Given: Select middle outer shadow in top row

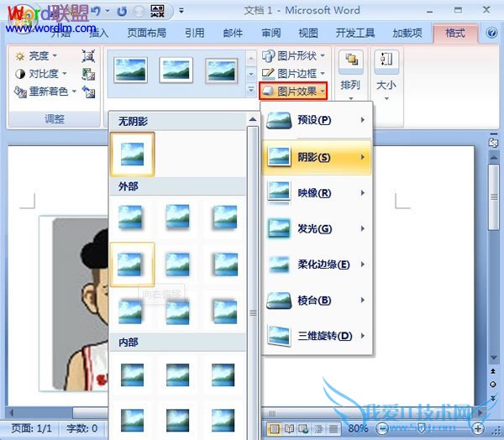Looking at the screenshot, I should pos(178,217).
